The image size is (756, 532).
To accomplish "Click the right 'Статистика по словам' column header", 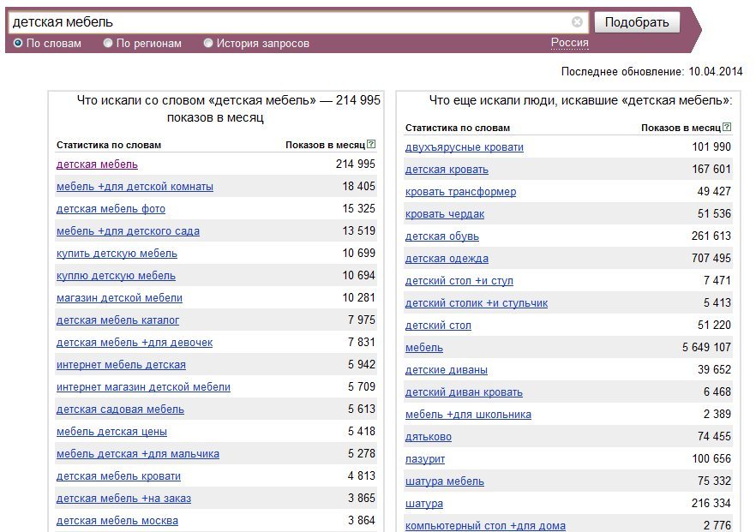I will coord(458,128).
